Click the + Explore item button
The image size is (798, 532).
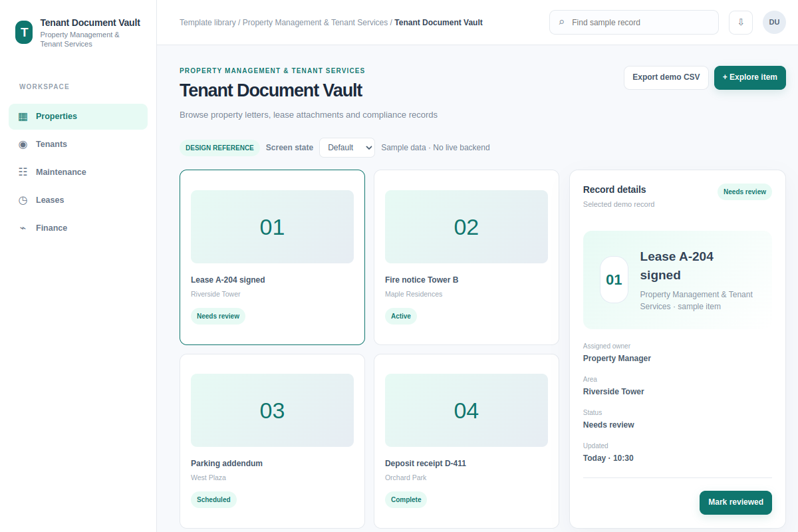click(750, 77)
